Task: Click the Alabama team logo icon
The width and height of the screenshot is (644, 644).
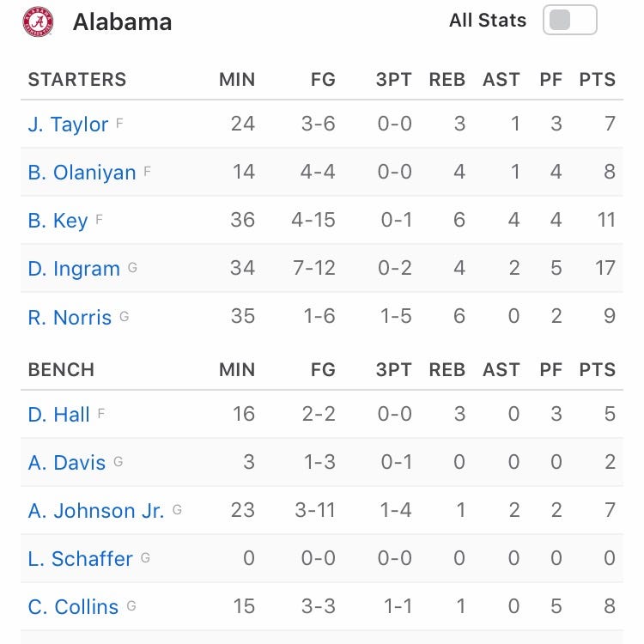Action: [x=38, y=21]
